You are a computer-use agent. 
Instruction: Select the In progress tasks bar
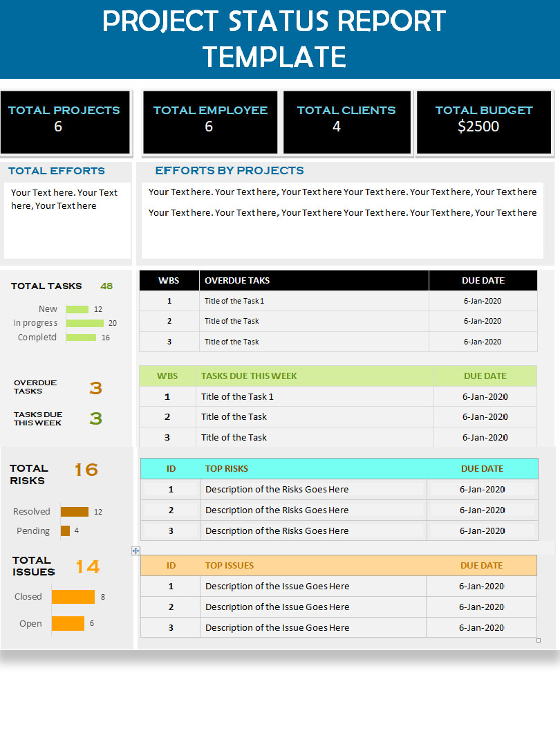(85, 323)
